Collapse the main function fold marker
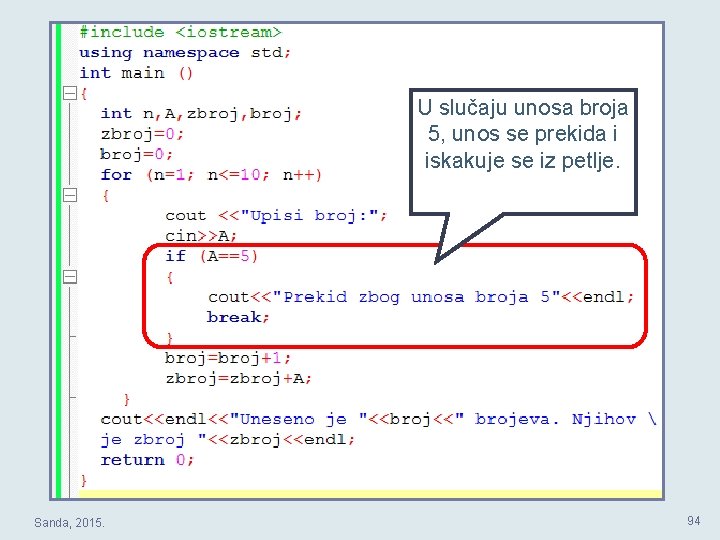This screenshot has width=720, height=540. 69,93
